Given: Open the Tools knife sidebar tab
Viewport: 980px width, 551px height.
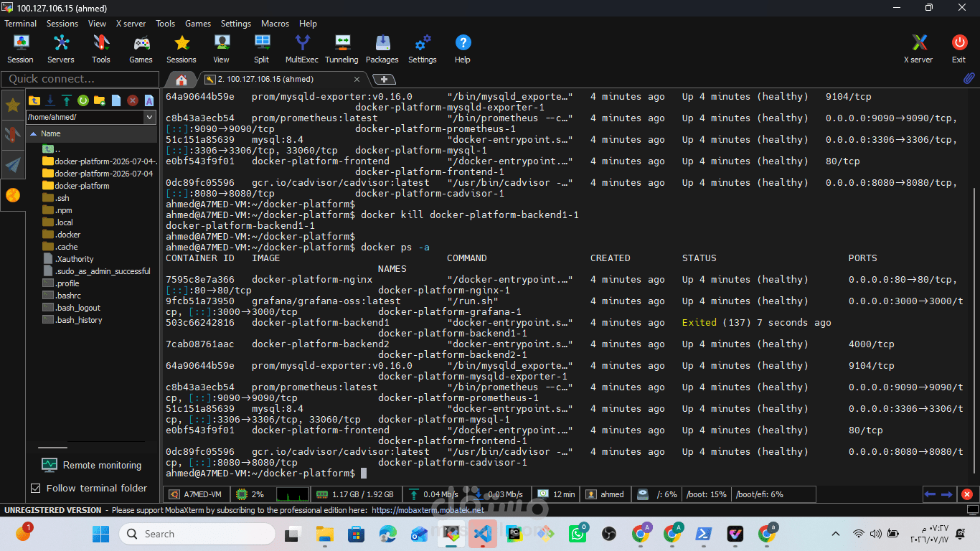Looking at the screenshot, I should [x=13, y=135].
